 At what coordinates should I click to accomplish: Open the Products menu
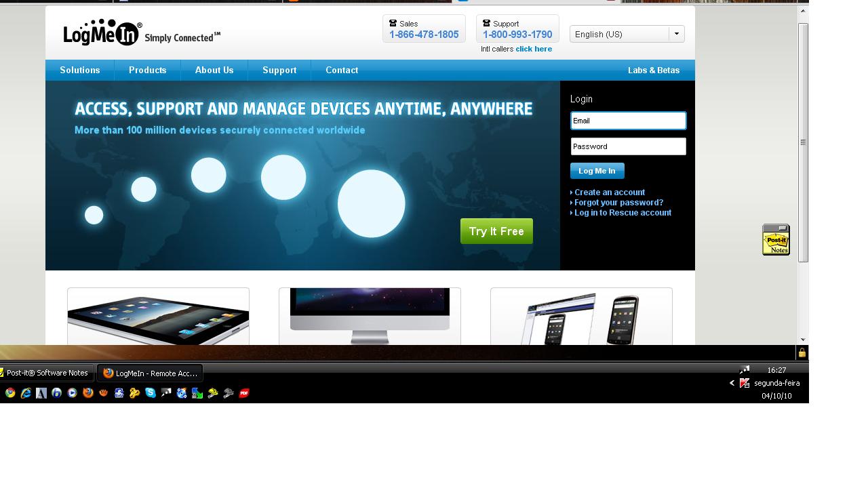coord(147,70)
